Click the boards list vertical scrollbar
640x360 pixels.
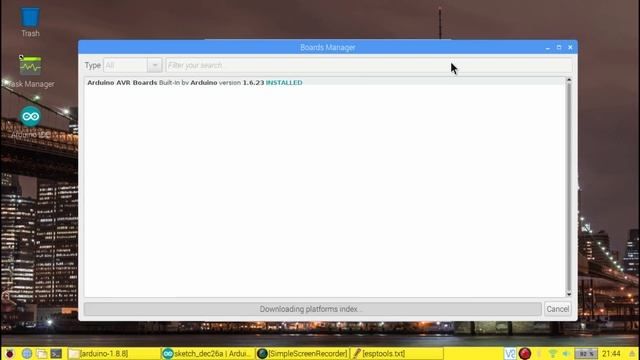click(x=569, y=187)
